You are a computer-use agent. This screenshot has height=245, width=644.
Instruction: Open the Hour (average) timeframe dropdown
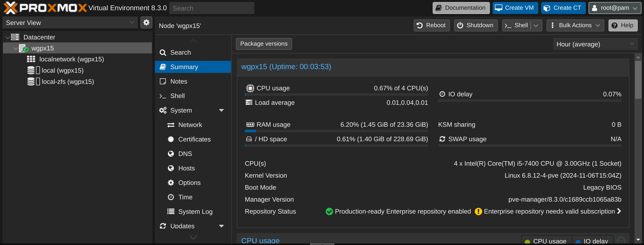click(x=595, y=44)
